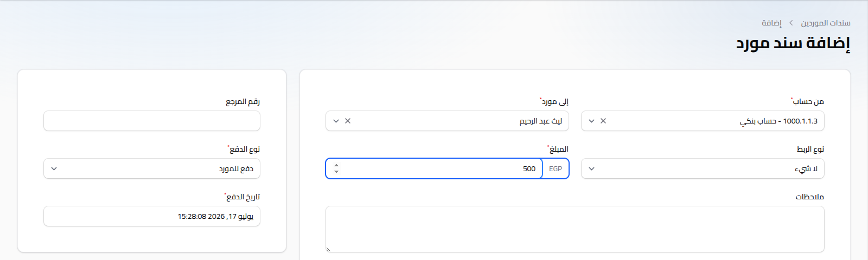The width and height of the screenshot is (868, 260).
Task: Click the EGP currency prefix
Action: [x=556, y=168]
